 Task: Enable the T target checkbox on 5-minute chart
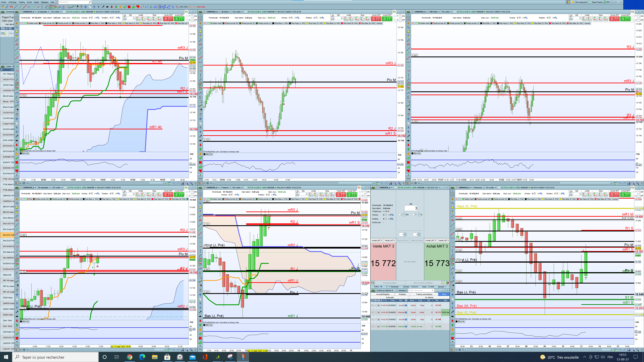[187, 16]
